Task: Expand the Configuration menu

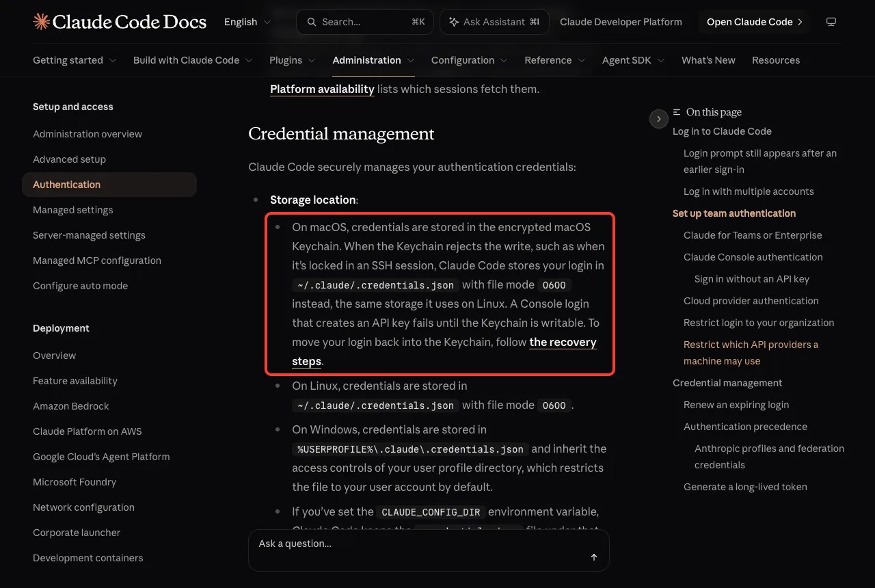Action: (x=470, y=60)
